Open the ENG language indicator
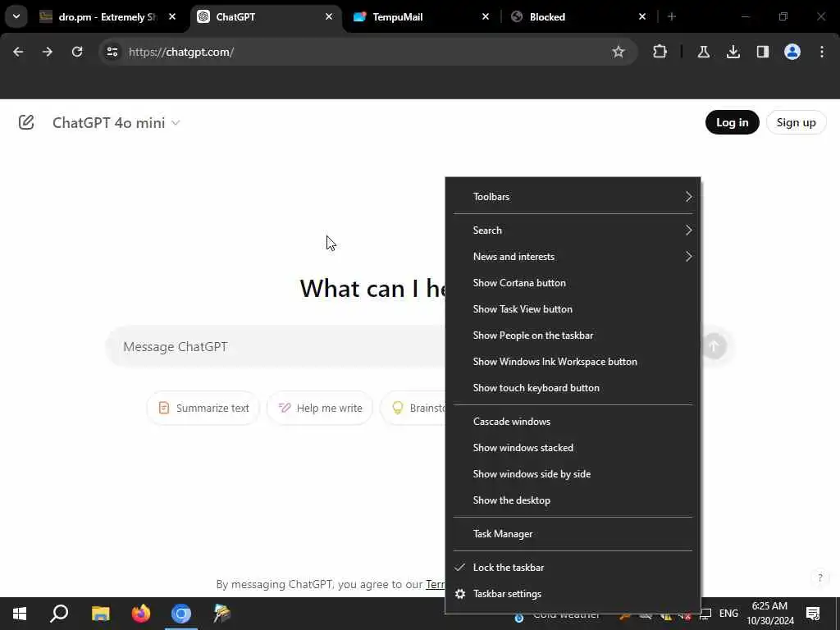This screenshot has height=630, width=840. point(728,614)
